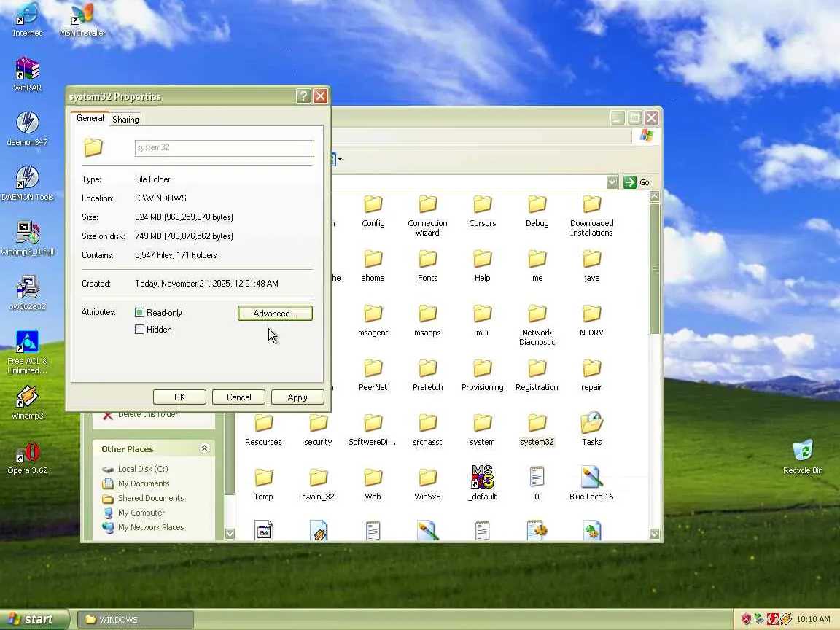Click the Go button in address bar
This screenshot has width=840, height=630.
(637, 182)
